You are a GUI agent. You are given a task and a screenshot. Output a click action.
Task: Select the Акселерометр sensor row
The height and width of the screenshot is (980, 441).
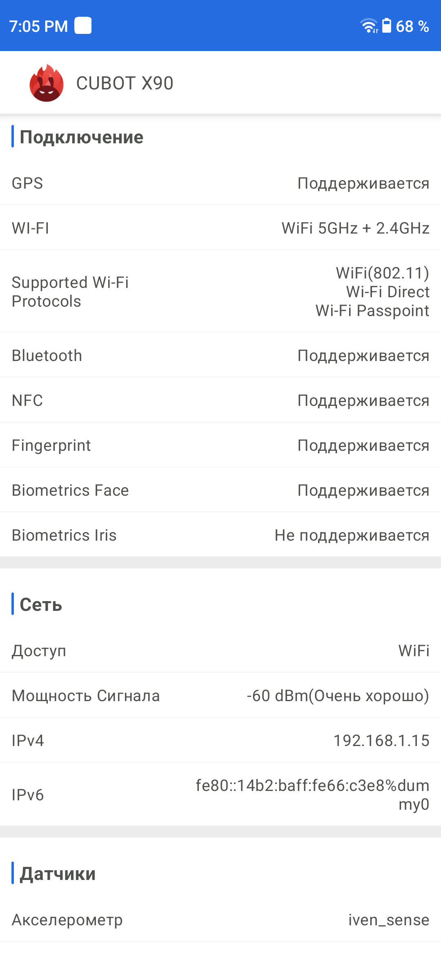(x=220, y=920)
